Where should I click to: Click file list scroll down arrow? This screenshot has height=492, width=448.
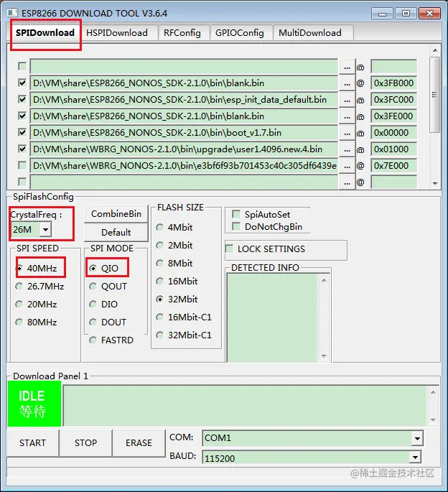point(435,184)
